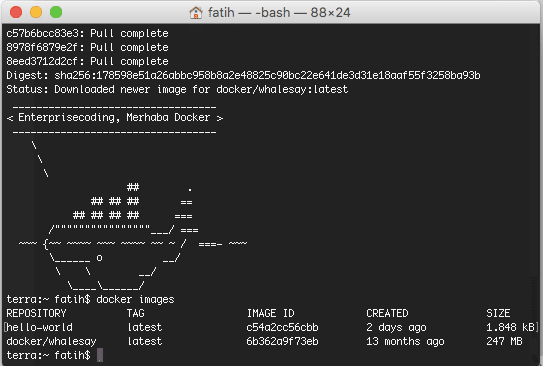Viewport: 543px width, 366px height.
Task: Click 'hello-world' repository name
Action: pos(39,327)
